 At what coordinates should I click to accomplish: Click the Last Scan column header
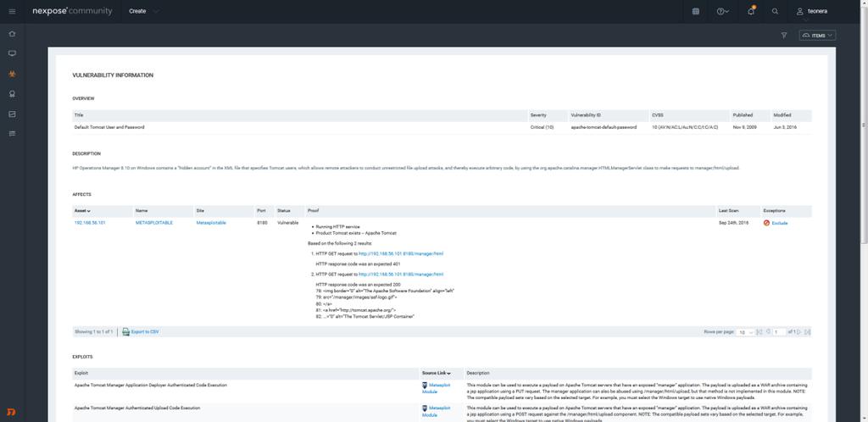(728, 211)
